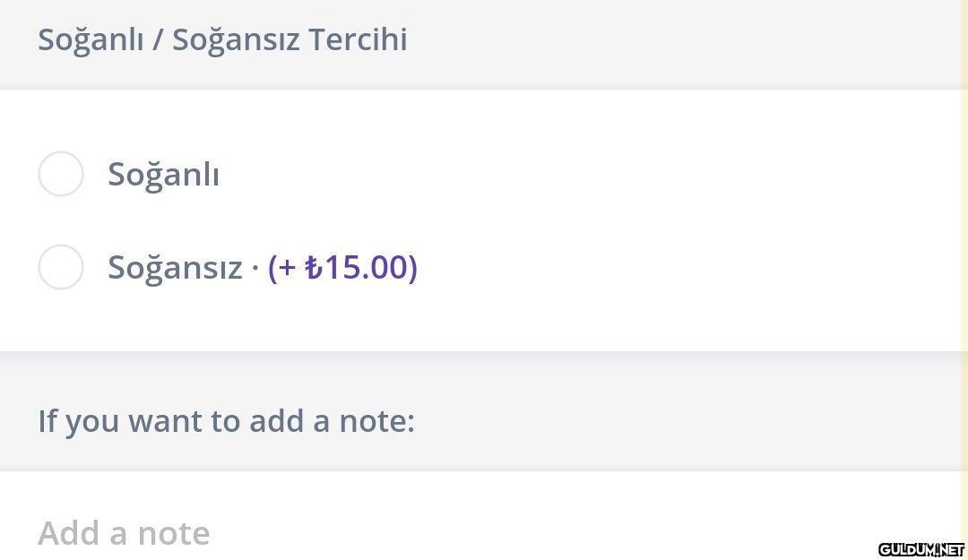The height and width of the screenshot is (560, 968).
Task: Focus the note placeholder text area
Action: 124,533
